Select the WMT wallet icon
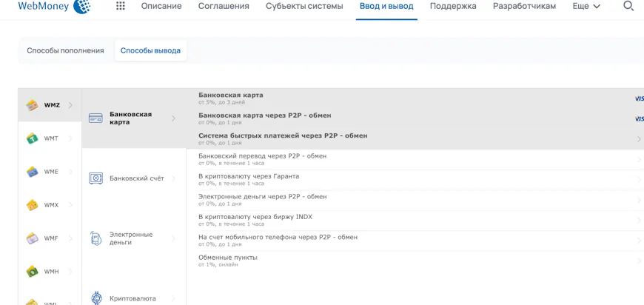Image resolution: width=644 pixels, height=305 pixels. tap(32, 138)
